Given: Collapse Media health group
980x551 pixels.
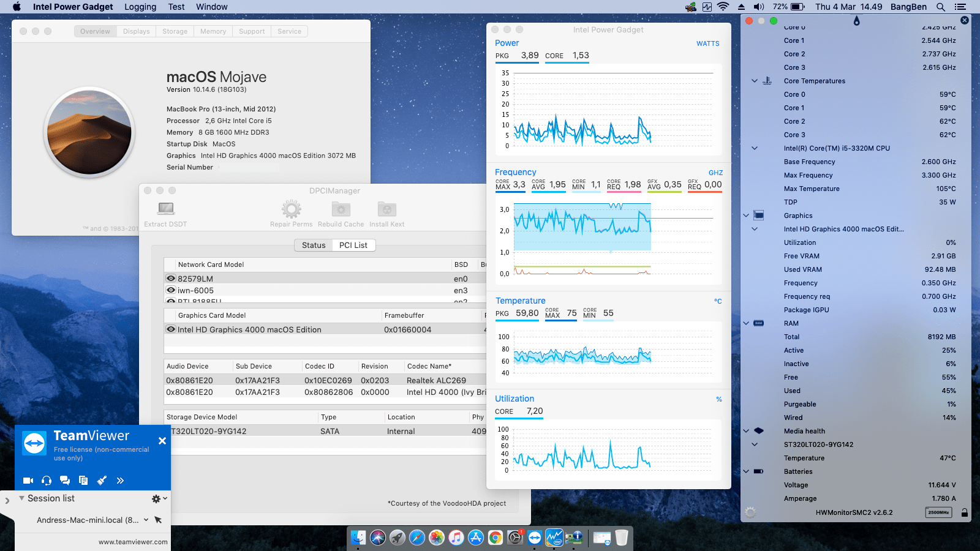Looking at the screenshot, I should click(746, 431).
